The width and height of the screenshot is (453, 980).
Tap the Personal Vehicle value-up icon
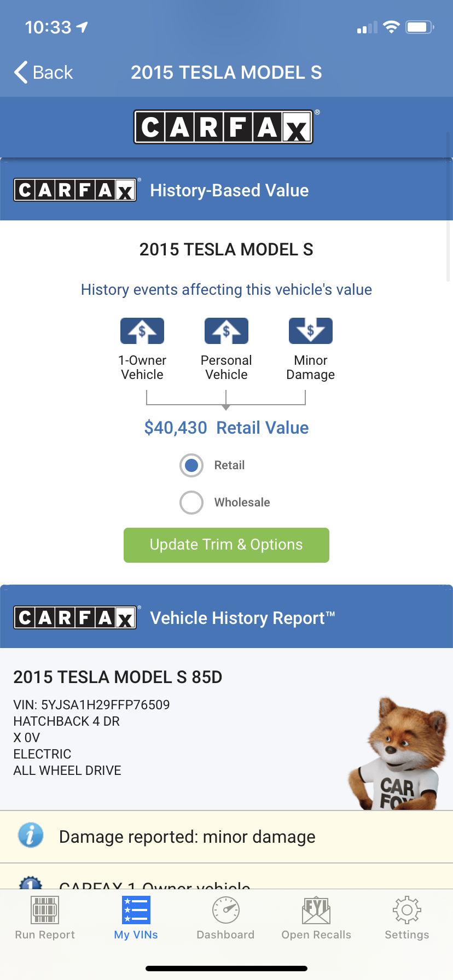tap(226, 331)
